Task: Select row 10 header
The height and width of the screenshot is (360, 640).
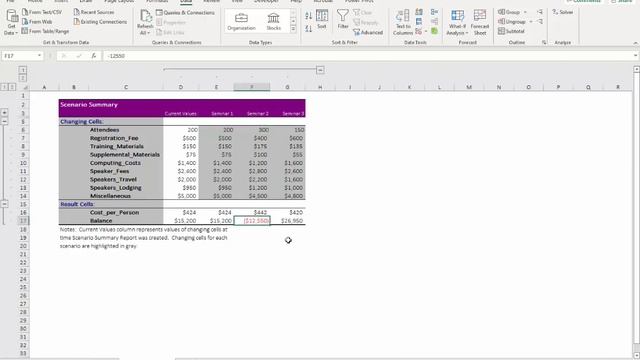Action: pos(23,163)
